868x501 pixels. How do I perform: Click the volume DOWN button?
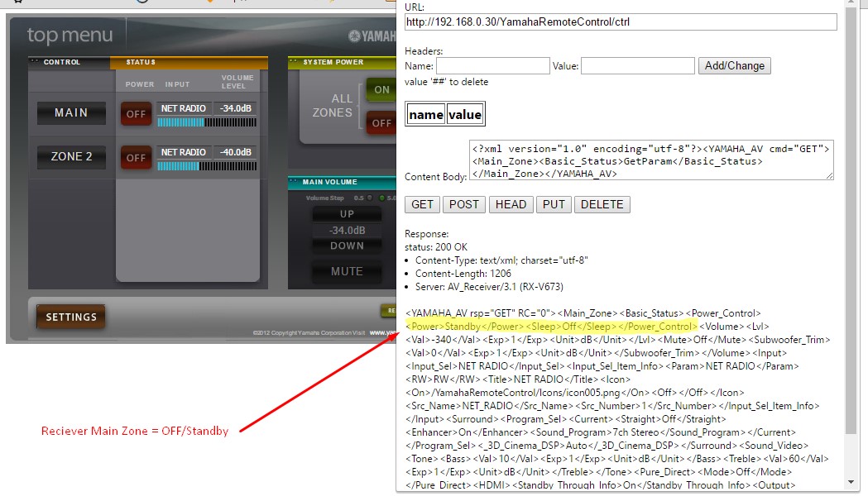[347, 246]
